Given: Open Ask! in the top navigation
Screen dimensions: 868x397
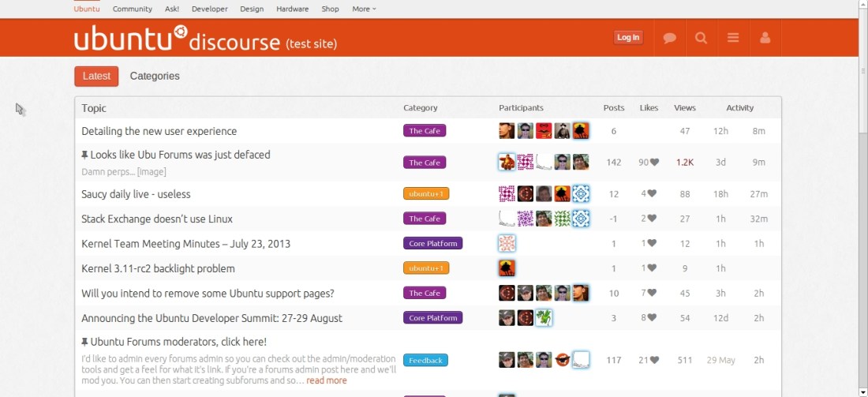Looking at the screenshot, I should [x=172, y=9].
